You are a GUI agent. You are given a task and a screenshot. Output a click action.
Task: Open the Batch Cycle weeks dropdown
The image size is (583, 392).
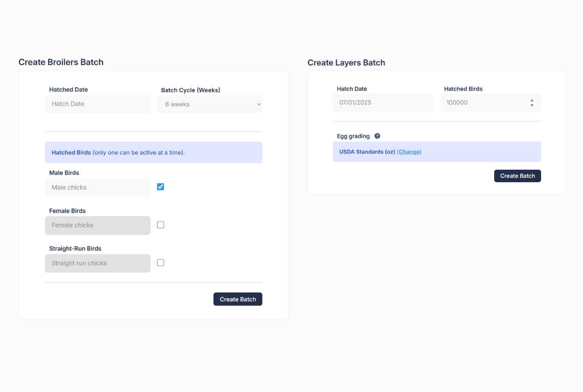tap(210, 104)
